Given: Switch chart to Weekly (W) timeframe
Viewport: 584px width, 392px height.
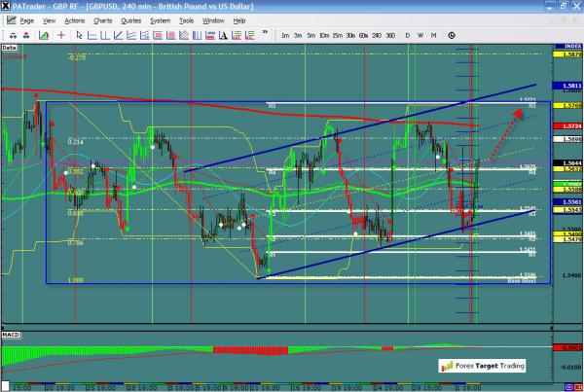Looking at the screenshot, I should tap(420, 35).
